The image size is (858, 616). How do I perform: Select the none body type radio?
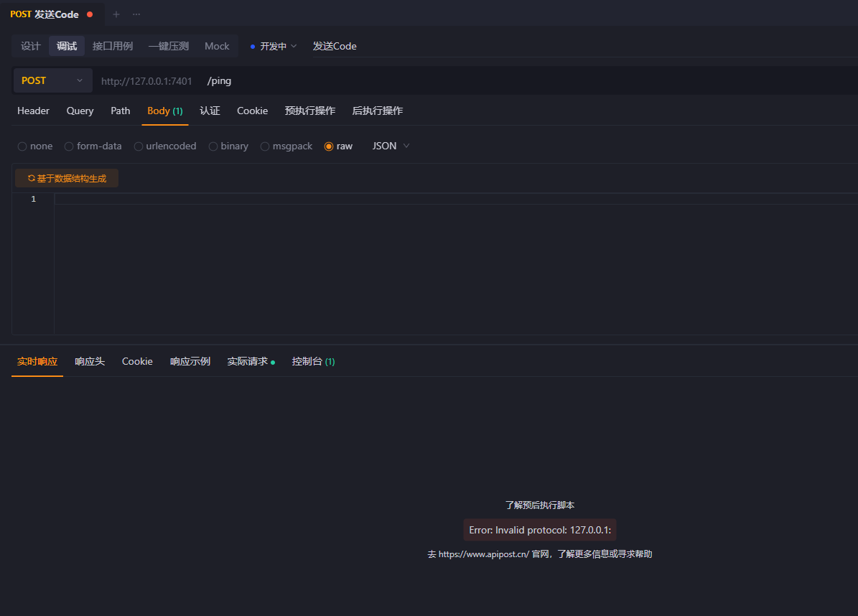click(22, 146)
